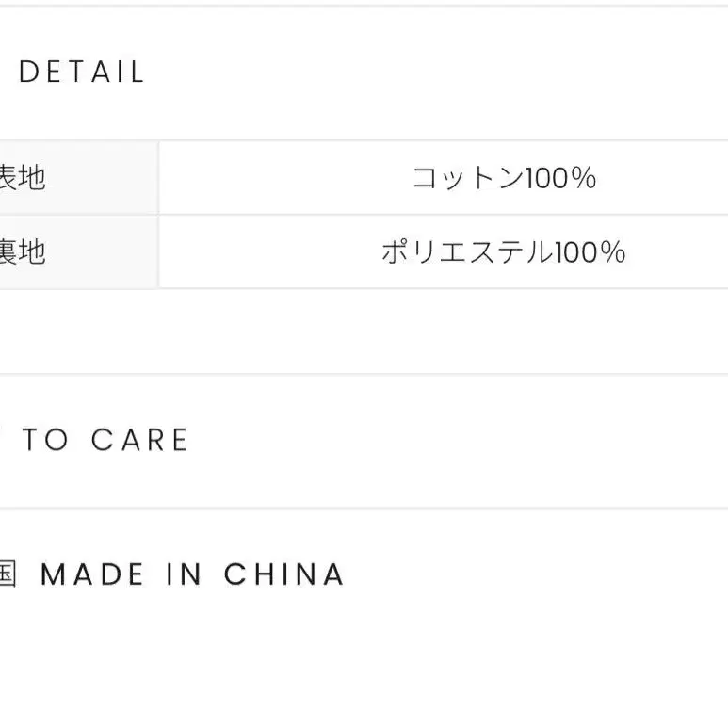Click the border between コットン and ポリエステル rows
The width and height of the screenshot is (728, 728).
tap(443, 215)
